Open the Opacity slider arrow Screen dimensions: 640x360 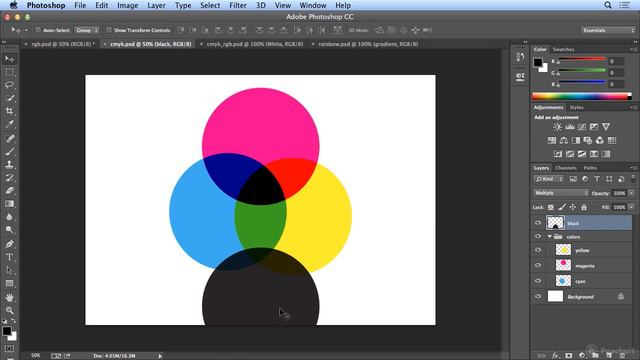[x=631, y=193]
